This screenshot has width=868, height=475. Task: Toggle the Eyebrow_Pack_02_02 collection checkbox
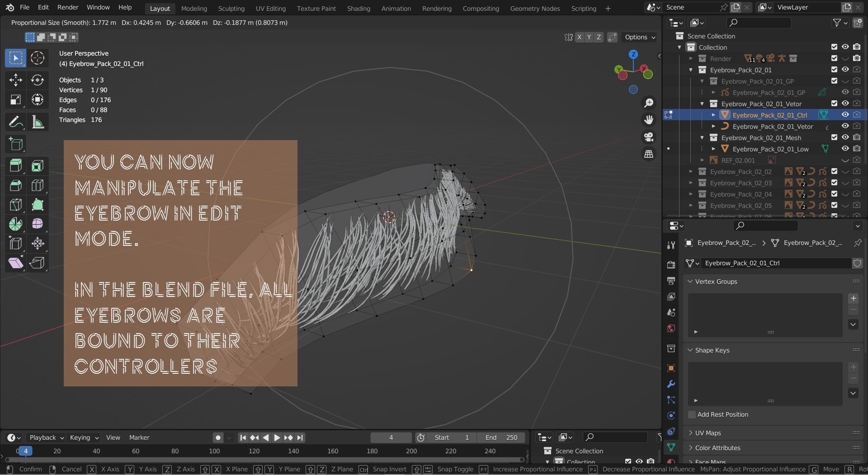(834, 171)
